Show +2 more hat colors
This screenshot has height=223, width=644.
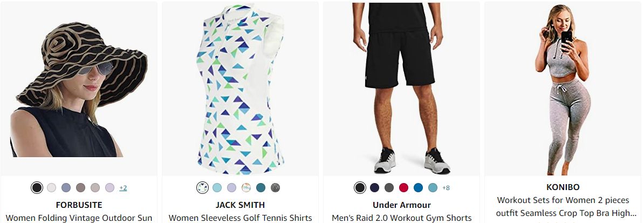pyautogui.click(x=123, y=187)
